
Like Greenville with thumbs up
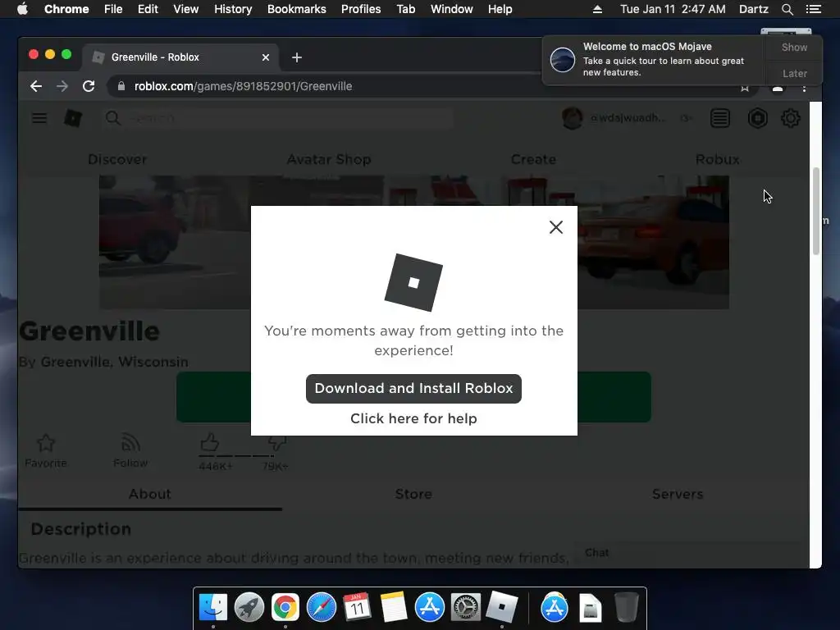coord(210,443)
